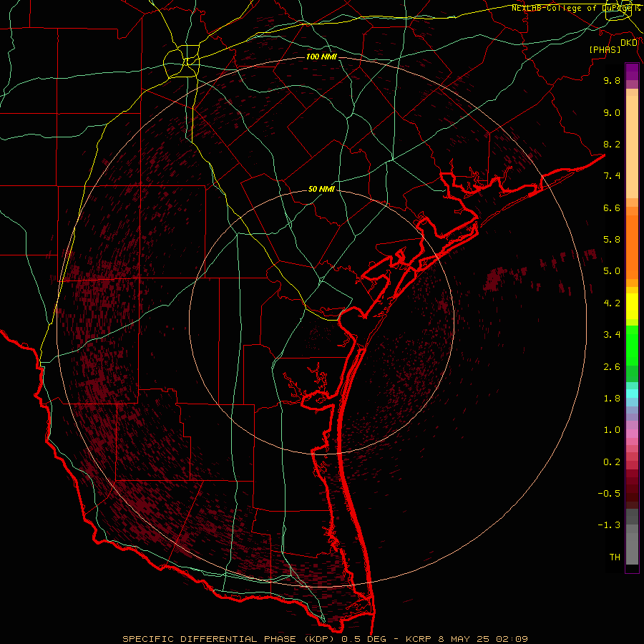Click the 7.4 value on the color scale
The height and width of the screenshot is (644, 644).
pos(612,176)
